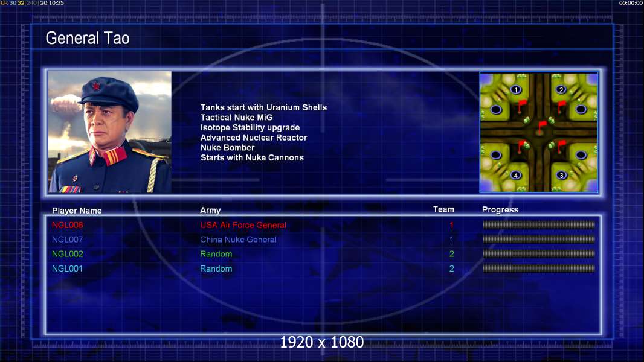Click the General Tao portrait image
This screenshot has width=644, height=362.
tap(110, 132)
